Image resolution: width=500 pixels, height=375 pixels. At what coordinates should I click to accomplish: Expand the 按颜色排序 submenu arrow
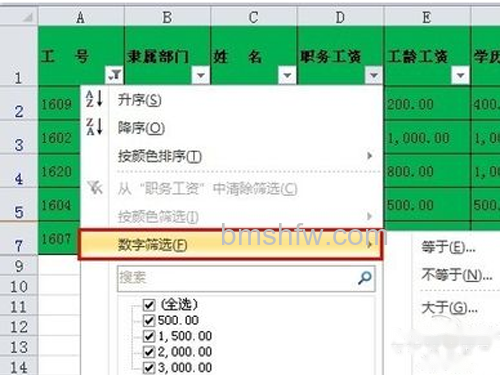(369, 156)
